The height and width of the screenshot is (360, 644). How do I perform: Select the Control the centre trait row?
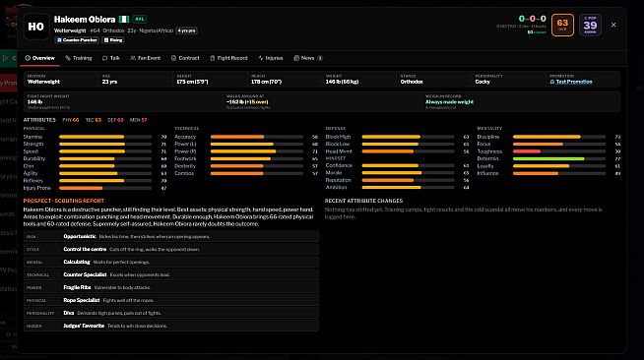click(x=171, y=249)
